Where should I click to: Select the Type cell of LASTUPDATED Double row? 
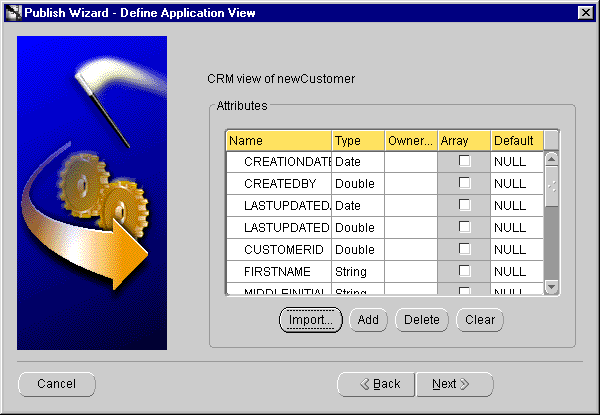pos(358,227)
